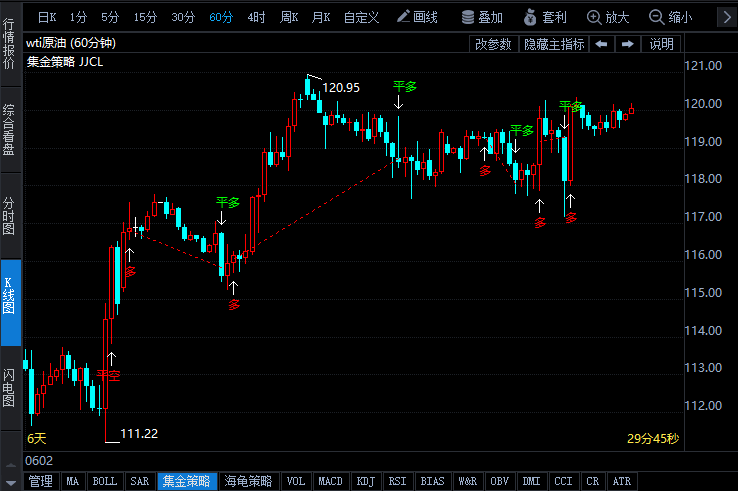This screenshot has height=491, width=738.
Task: Select the CCI indicator
Action: (x=563, y=481)
